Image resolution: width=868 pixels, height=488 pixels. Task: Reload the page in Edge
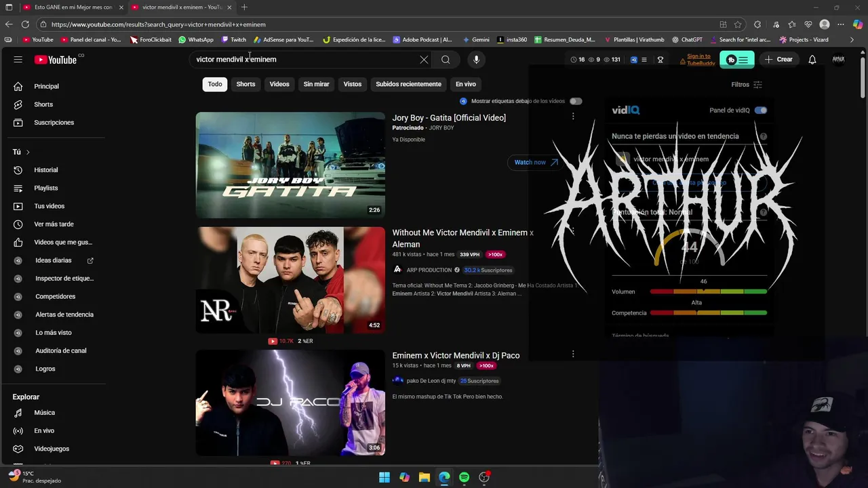pyautogui.click(x=25, y=24)
